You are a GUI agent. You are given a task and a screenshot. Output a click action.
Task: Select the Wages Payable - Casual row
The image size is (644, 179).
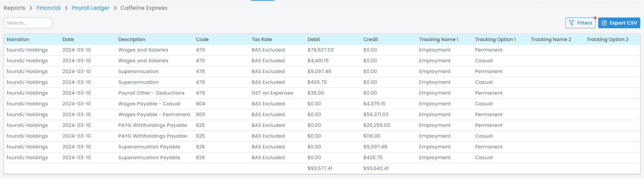pos(149,104)
